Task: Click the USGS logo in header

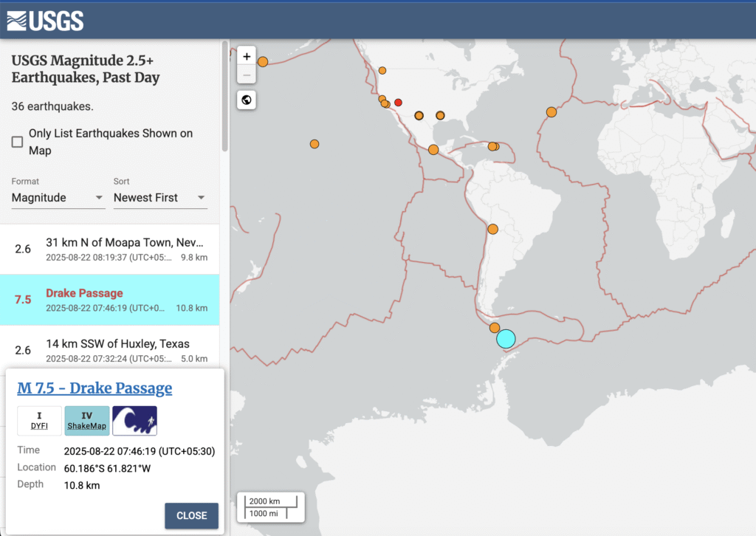Action: click(46, 21)
